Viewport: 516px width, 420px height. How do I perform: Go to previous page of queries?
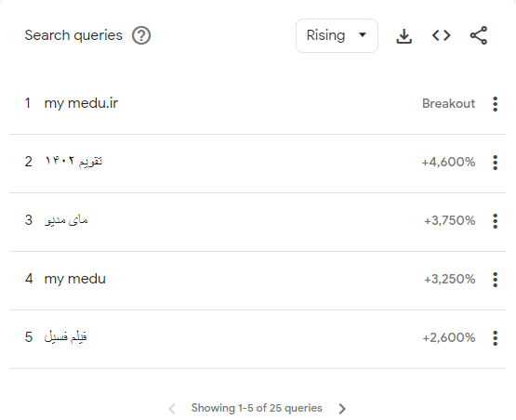(x=172, y=409)
